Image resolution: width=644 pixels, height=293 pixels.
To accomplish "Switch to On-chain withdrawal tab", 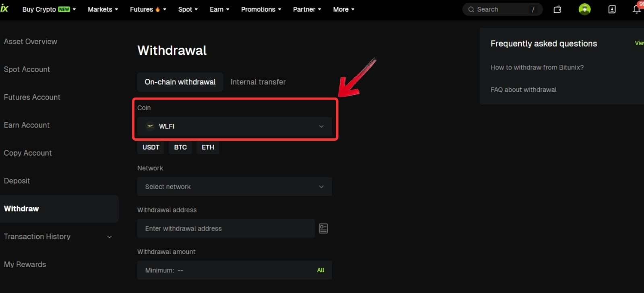I will tap(180, 82).
